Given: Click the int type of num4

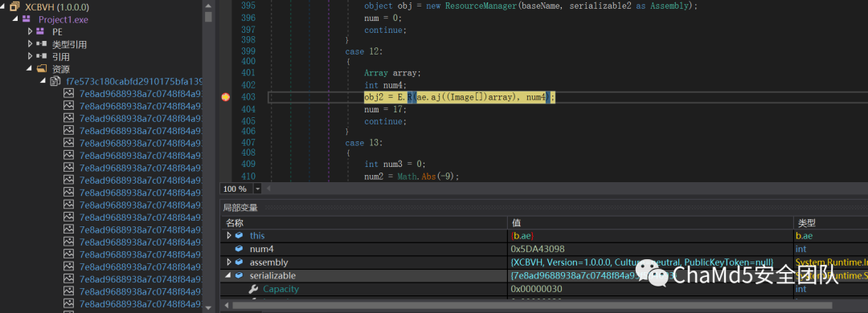Looking at the screenshot, I should (800, 249).
